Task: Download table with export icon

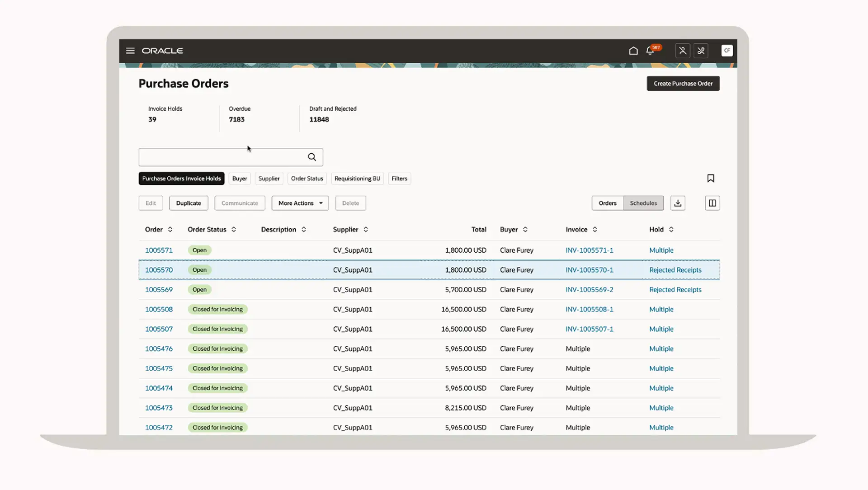Action: [x=678, y=203]
